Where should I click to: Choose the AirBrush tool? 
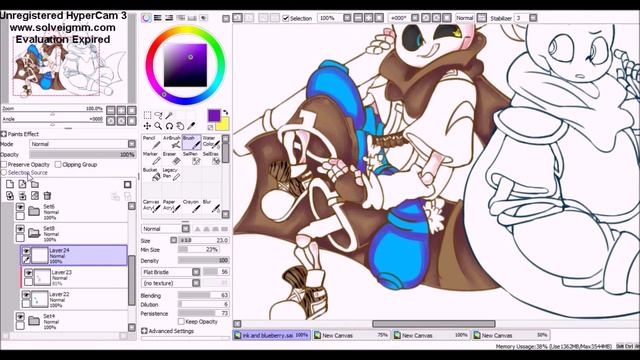171,142
